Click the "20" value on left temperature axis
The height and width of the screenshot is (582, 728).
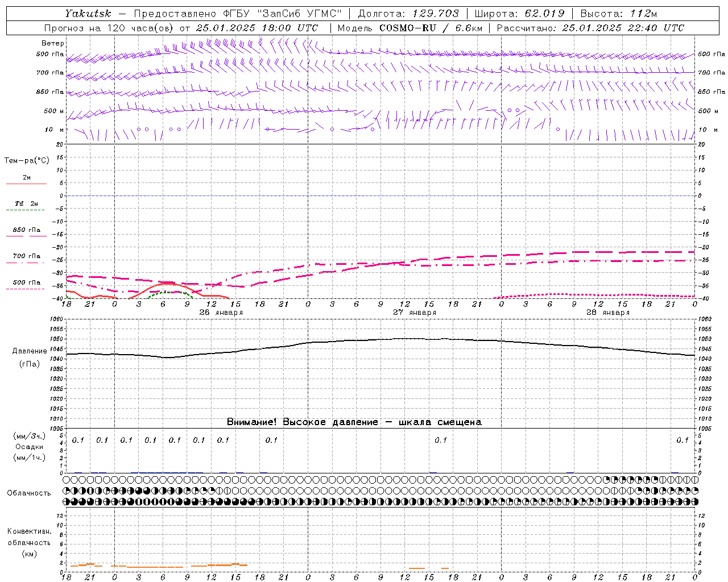61,144
